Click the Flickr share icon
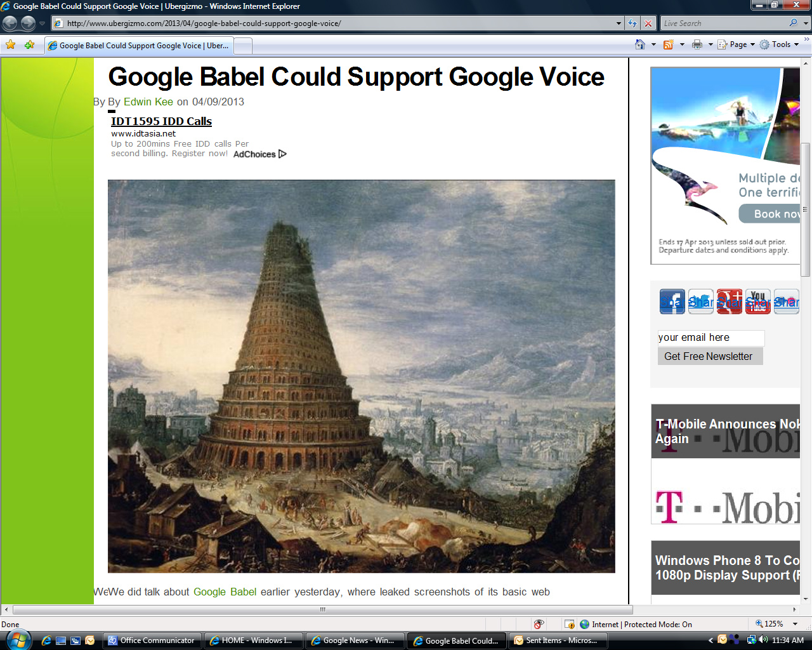 [787, 302]
